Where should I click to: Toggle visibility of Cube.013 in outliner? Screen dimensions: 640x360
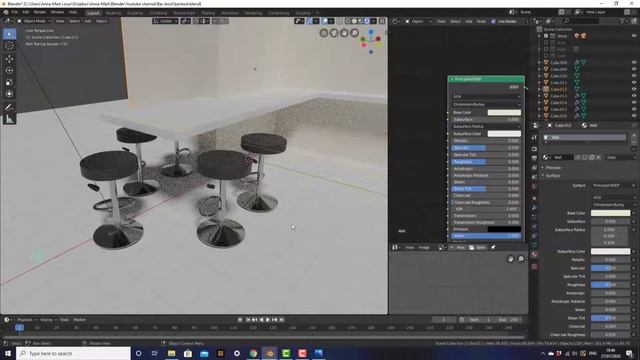pos(634,96)
